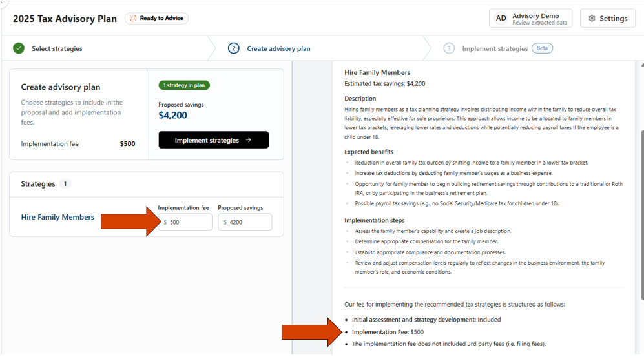Image resolution: width=644 pixels, height=359 pixels.
Task: Open the Advisory Demo client button
Action: 531,19
